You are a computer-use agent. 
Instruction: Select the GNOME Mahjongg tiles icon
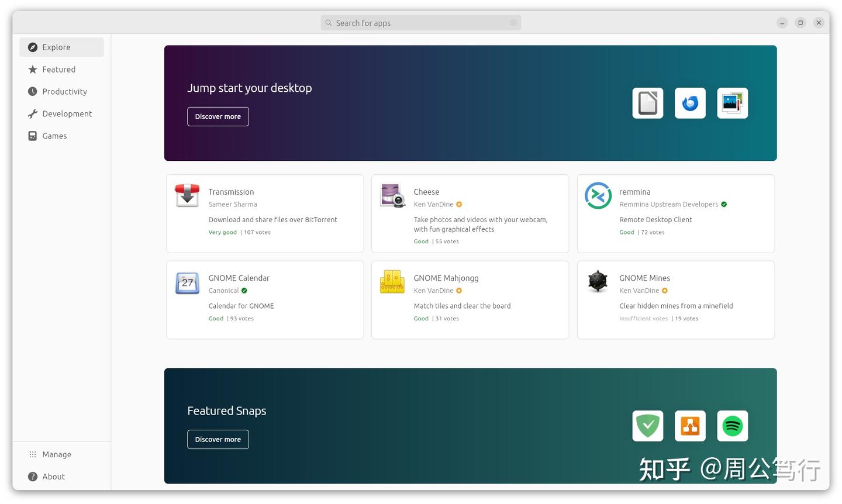pos(392,282)
